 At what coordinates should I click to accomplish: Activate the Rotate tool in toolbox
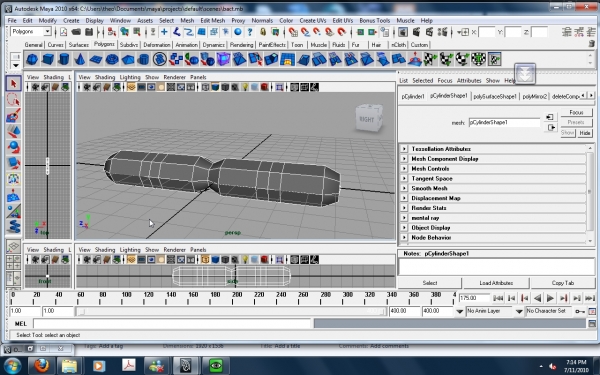pyautogui.click(x=13, y=147)
